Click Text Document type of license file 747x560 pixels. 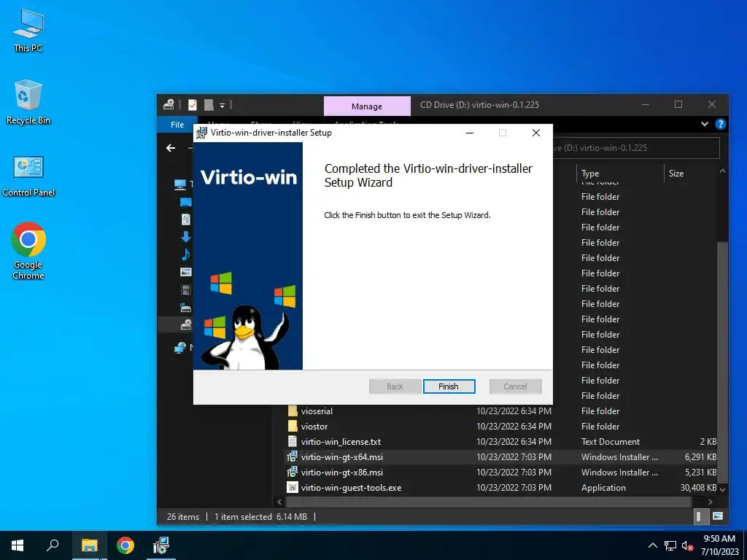click(x=611, y=441)
